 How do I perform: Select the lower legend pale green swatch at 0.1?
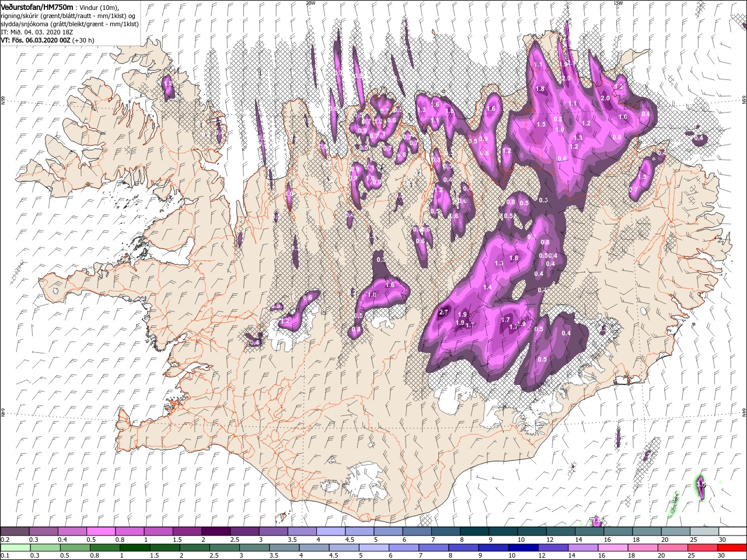coord(15,548)
